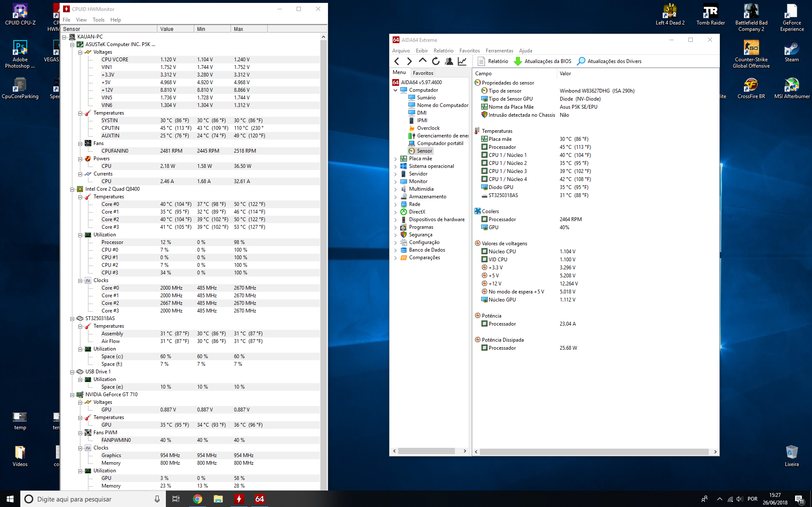This screenshot has width=812, height=507.
Task: Click microphone icon in search box
Action: 157,499
